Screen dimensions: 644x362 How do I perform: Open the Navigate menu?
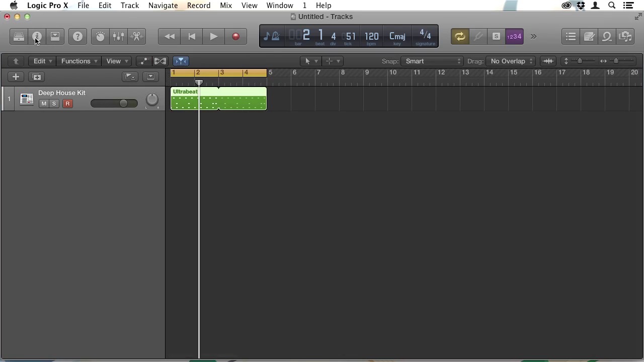163,6
